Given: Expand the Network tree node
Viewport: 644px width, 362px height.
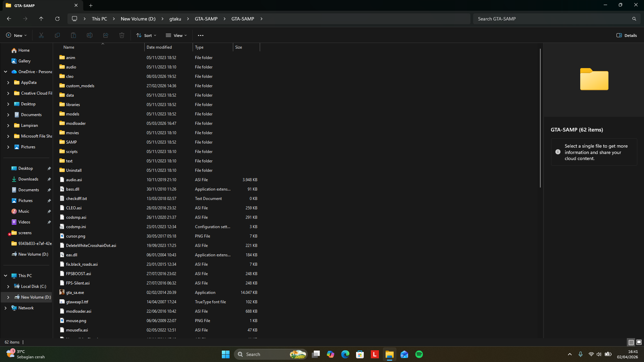Looking at the screenshot, I should point(6,308).
